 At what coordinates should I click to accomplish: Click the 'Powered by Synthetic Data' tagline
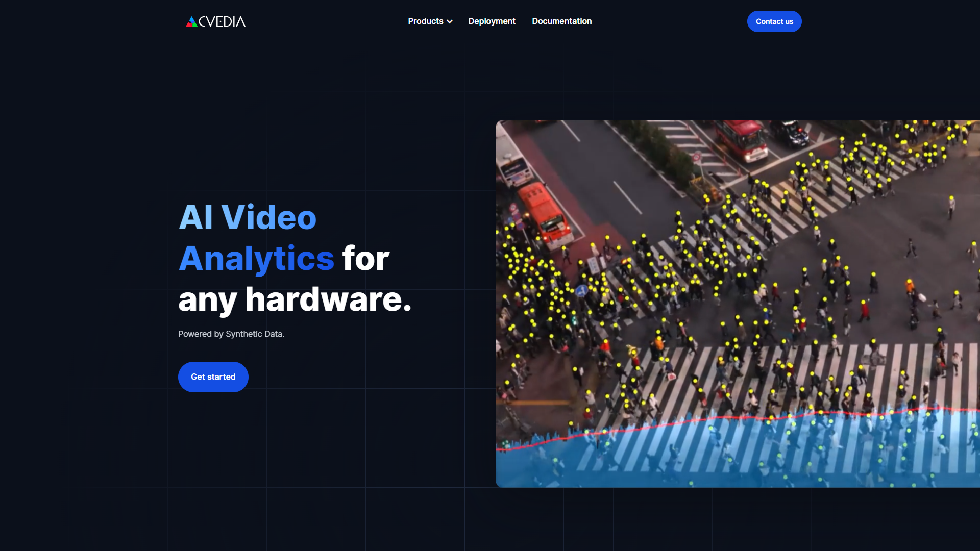pos(231,334)
